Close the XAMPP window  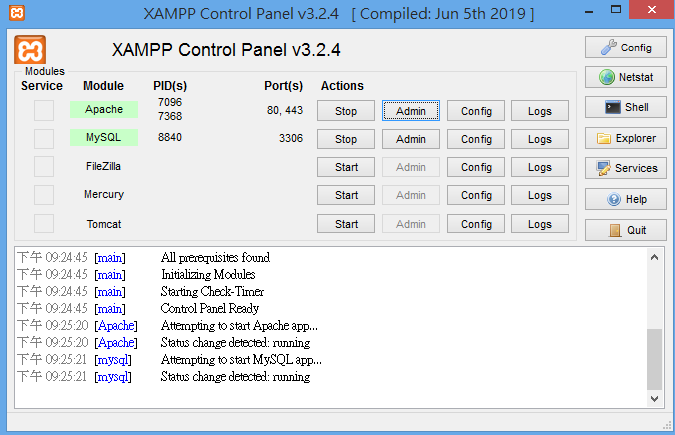(652, 9)
